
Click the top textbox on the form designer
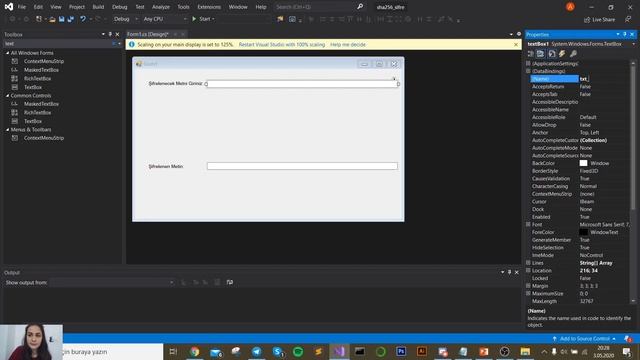302,84
